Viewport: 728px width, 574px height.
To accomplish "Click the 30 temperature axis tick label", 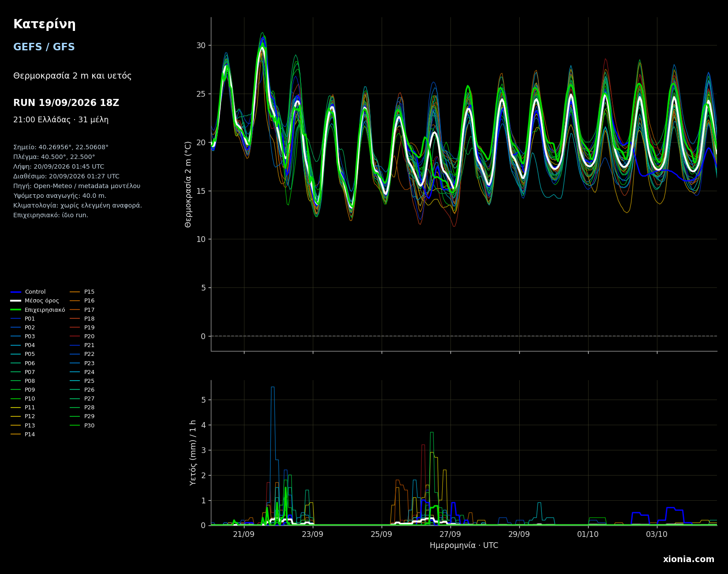I will (x=201, y=45).
